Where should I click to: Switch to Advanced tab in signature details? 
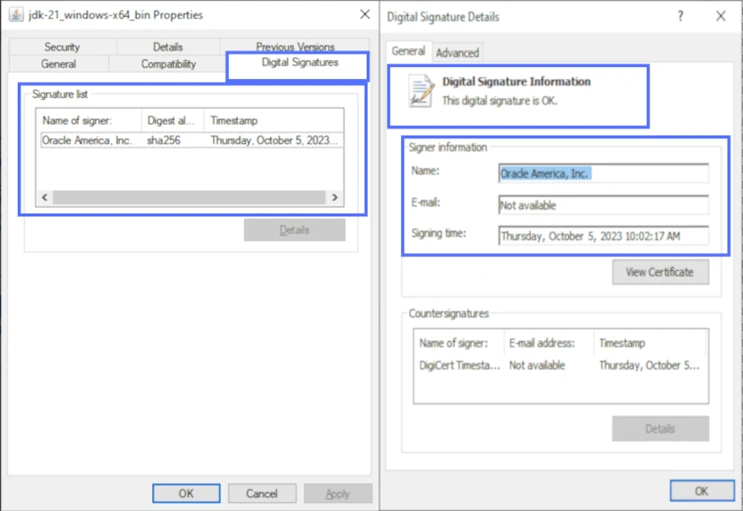[457, 53]
